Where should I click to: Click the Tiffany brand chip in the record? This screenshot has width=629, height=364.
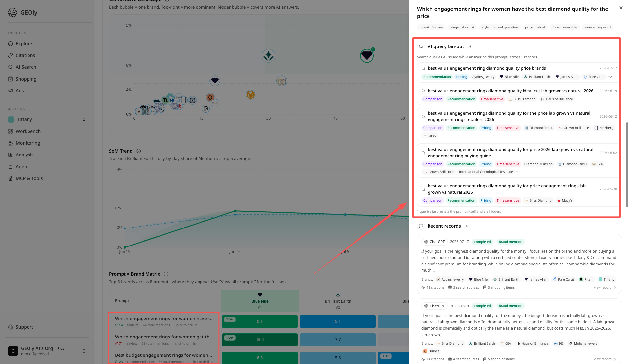click(x=606, y=280)
